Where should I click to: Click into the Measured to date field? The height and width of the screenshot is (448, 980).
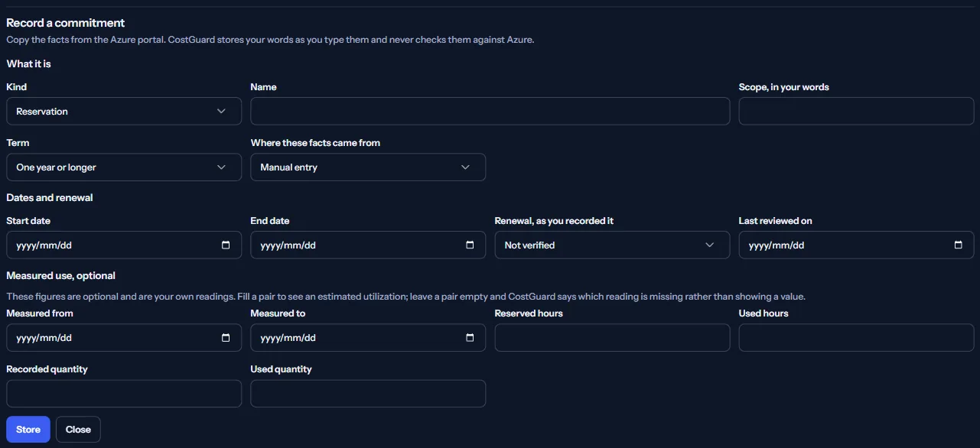coord(368,338)
